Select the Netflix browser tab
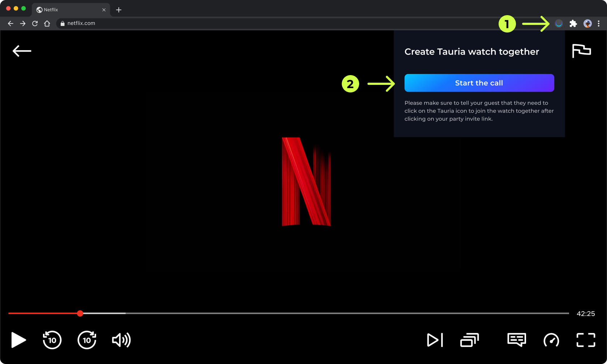This screenshot has height=364, width=607. point(71,10)
